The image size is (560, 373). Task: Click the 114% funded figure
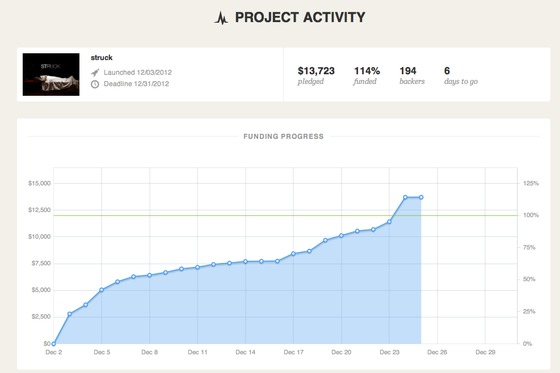(x=367, y=71)
